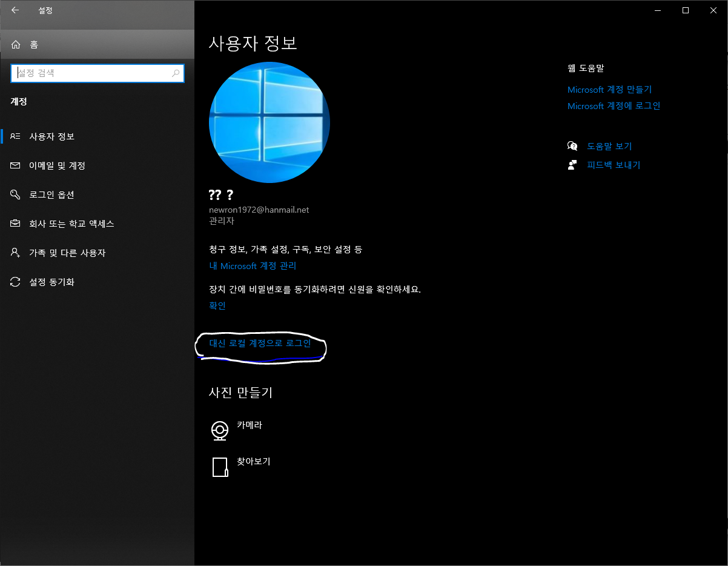The width and height of the screenshot is (728, 566).
Task: Click the 내 Microsoft 계정 관리 link
Action: (253, 266)
